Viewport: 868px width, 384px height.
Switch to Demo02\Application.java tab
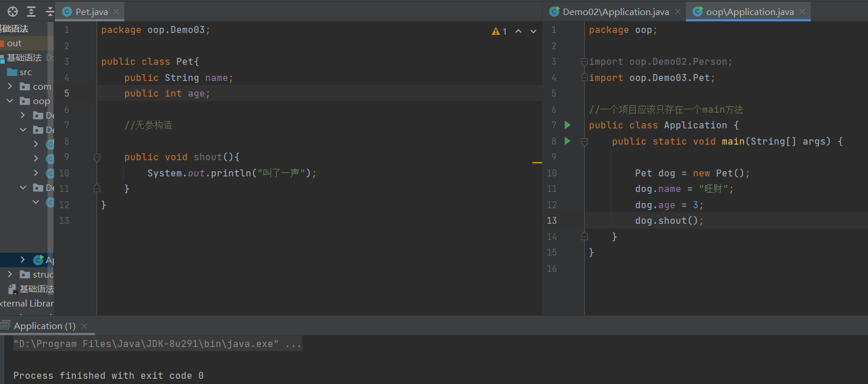[615, 12]
